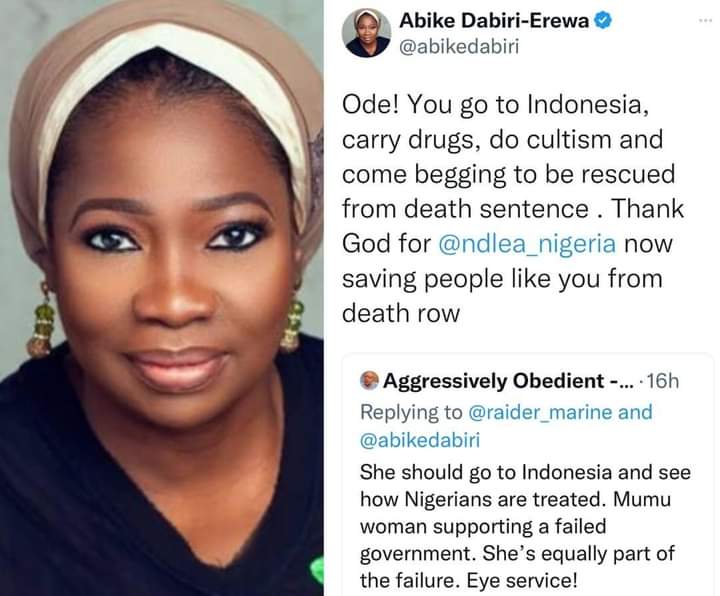
Task: Click 'death row' ending the main tweet
Action: (401, 313)
